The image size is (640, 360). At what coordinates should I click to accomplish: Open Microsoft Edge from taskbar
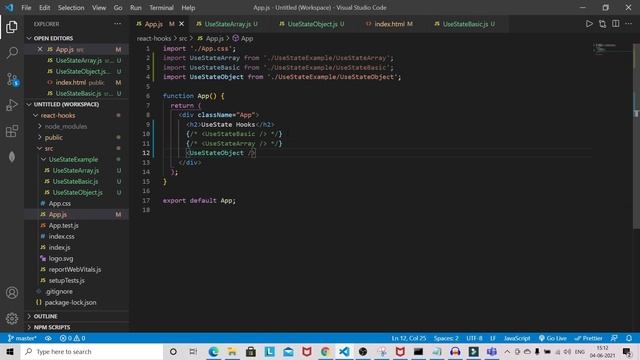click(x=213, y=352)
